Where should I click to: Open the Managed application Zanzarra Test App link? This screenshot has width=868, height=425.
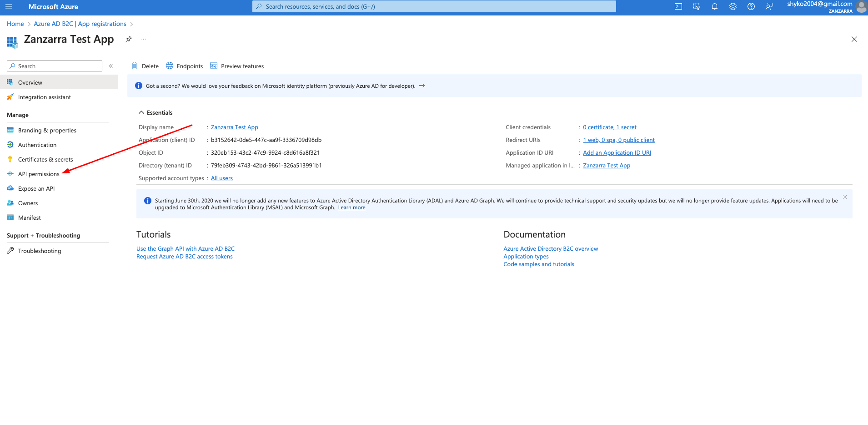click(x=607, y=166)
